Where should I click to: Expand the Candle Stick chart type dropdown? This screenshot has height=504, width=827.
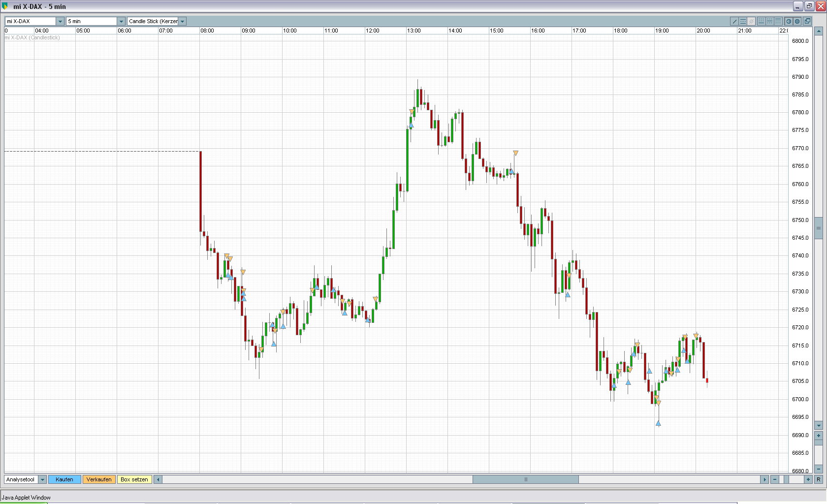[182, 21]
